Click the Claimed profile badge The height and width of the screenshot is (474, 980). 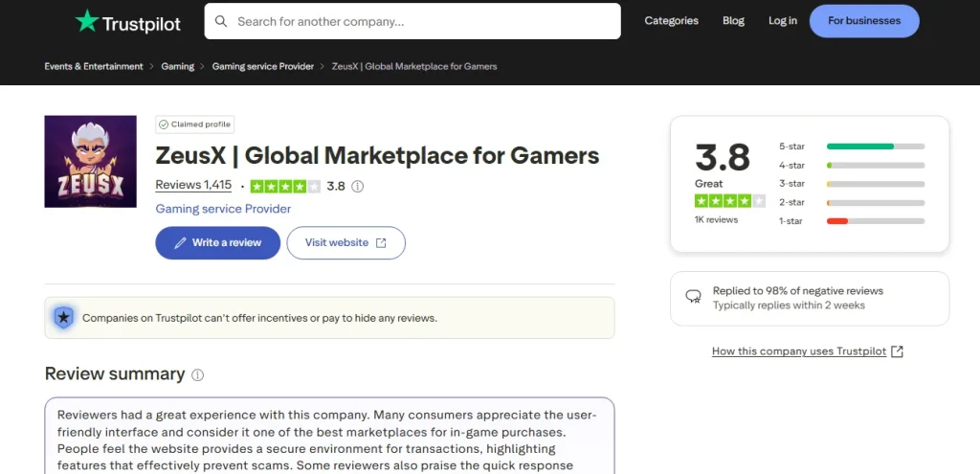[x=195, y=124]
